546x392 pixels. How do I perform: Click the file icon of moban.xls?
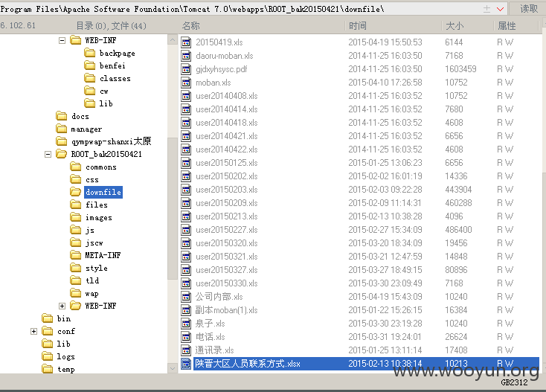pos(186,83)
